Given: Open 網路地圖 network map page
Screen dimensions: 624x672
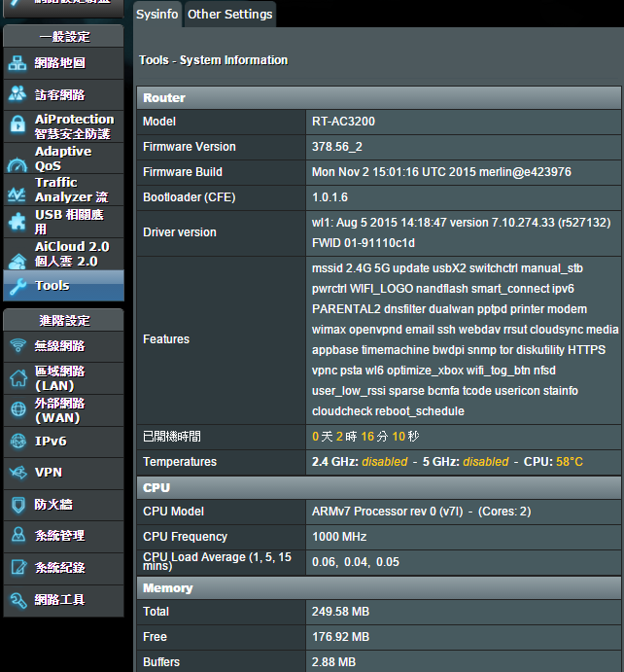Looking at the screenshot, I should tap(64, 63).
